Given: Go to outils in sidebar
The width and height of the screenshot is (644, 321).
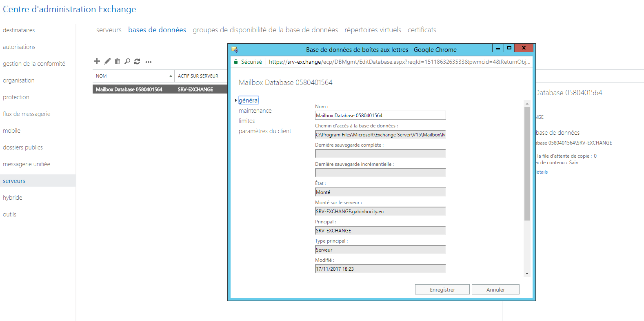Looking at the screenshot, I should [x=9, y=214].
